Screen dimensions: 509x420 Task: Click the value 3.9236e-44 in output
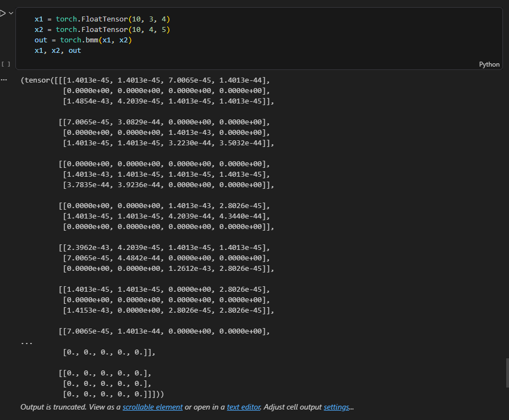click(x=139, y=184)
